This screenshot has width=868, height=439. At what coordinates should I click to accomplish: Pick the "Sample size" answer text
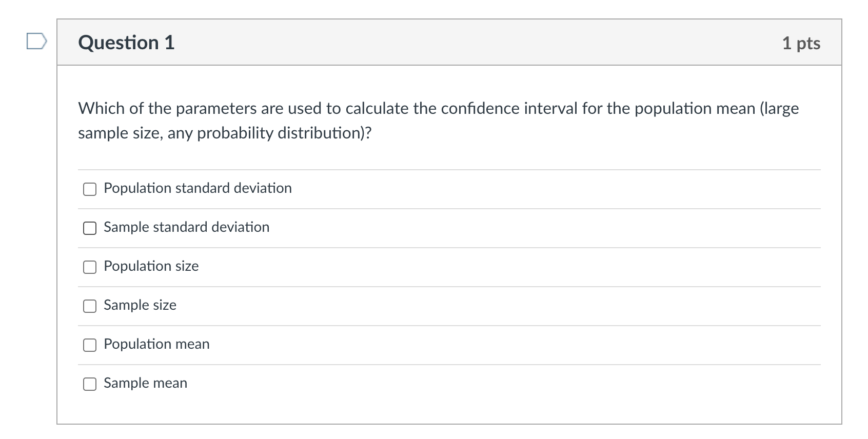click(x=140, y=305)
